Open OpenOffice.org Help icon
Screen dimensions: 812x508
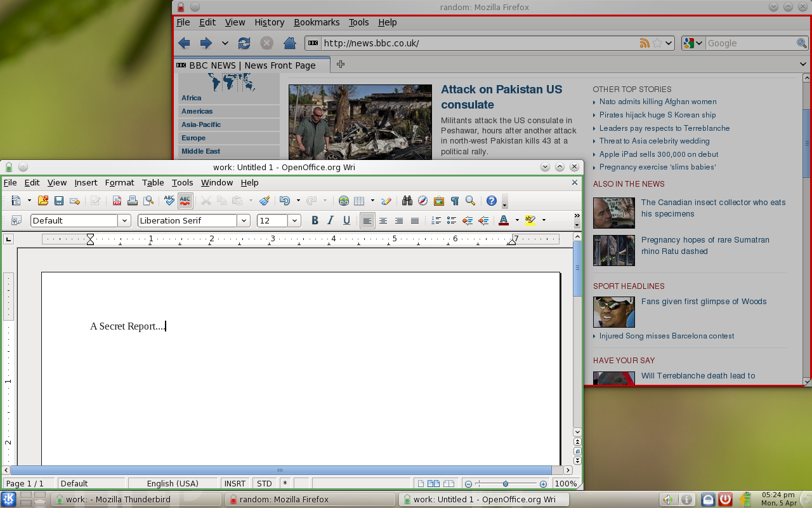[x=492, y=201]
